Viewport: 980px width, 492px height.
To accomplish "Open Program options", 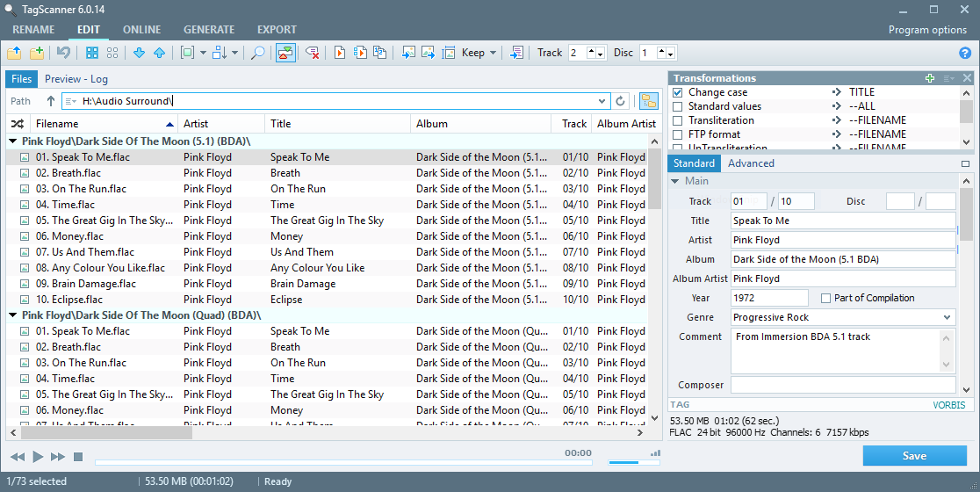I will [x=927, y=30].
